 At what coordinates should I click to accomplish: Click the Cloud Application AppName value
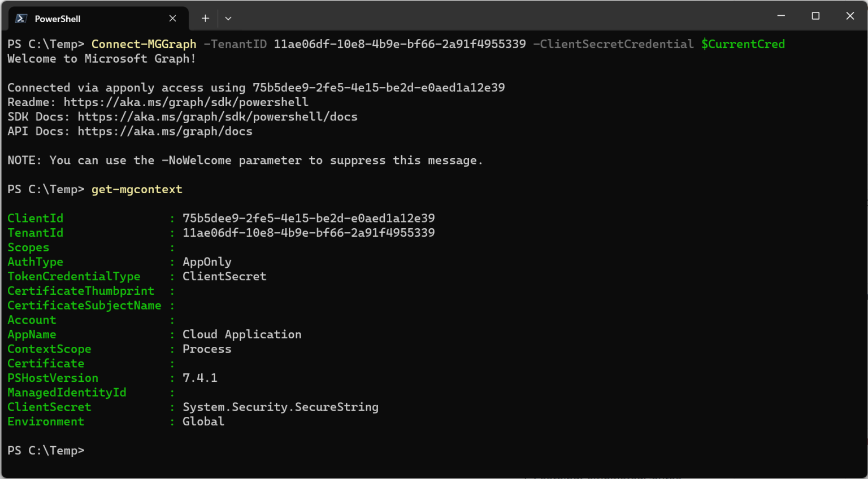coord(242,334)
